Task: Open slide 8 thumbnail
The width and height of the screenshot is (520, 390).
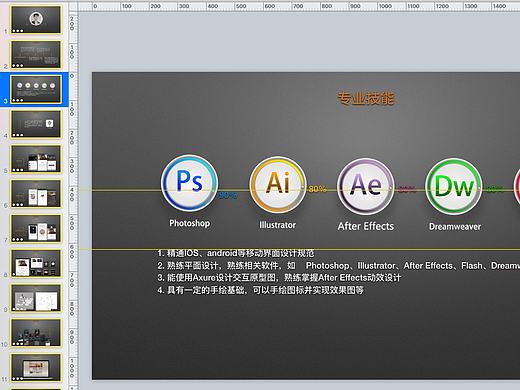Action: tap(36, 263)
